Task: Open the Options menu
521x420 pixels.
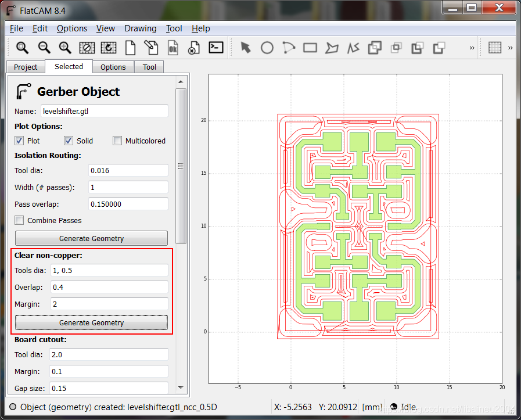Action: [x=72, y=28]
